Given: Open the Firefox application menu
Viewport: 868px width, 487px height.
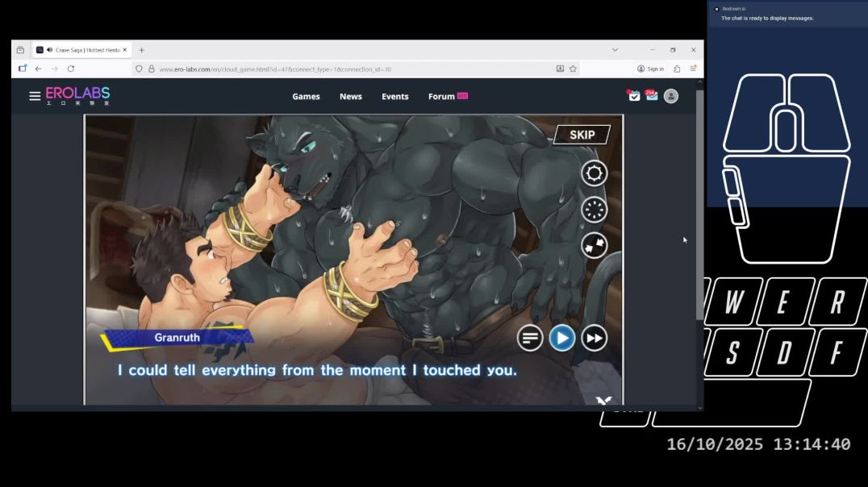Looking at the screenshot, I should [692, 69].
